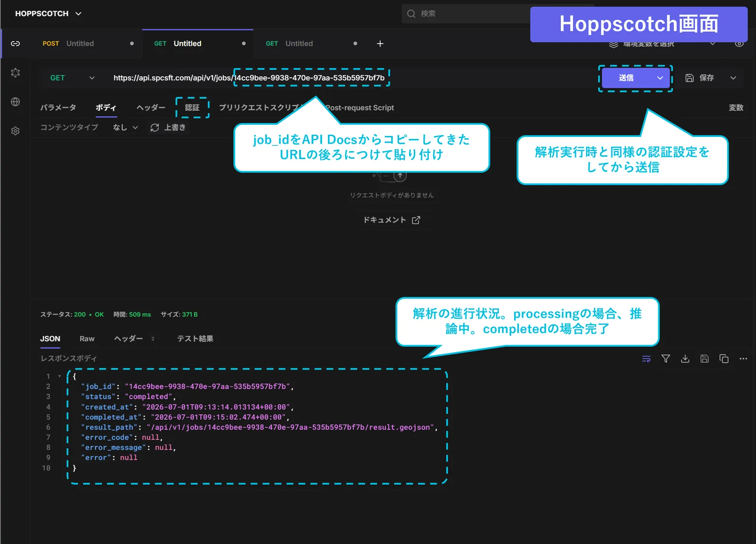Add a new request tab

tap(380, 43)
